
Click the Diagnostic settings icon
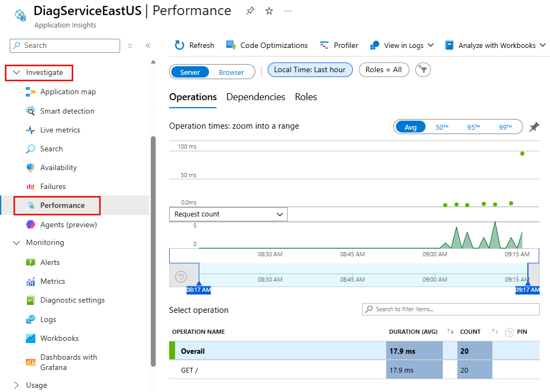pyautogui.click(x=31, y=300)
